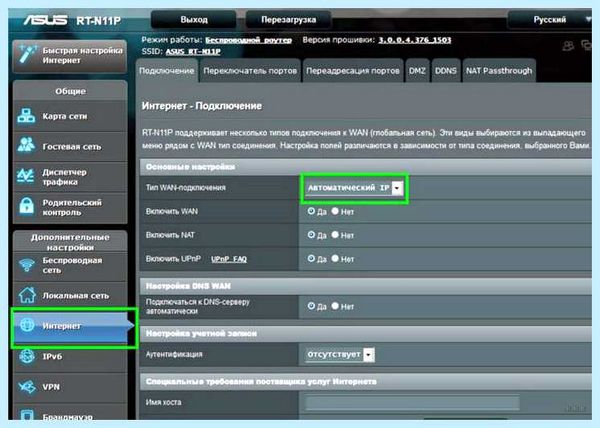The image size is (600, 428).
Task: Open the Беспроводная сеть Wi-Fi icon
Action: click(27, 265)
